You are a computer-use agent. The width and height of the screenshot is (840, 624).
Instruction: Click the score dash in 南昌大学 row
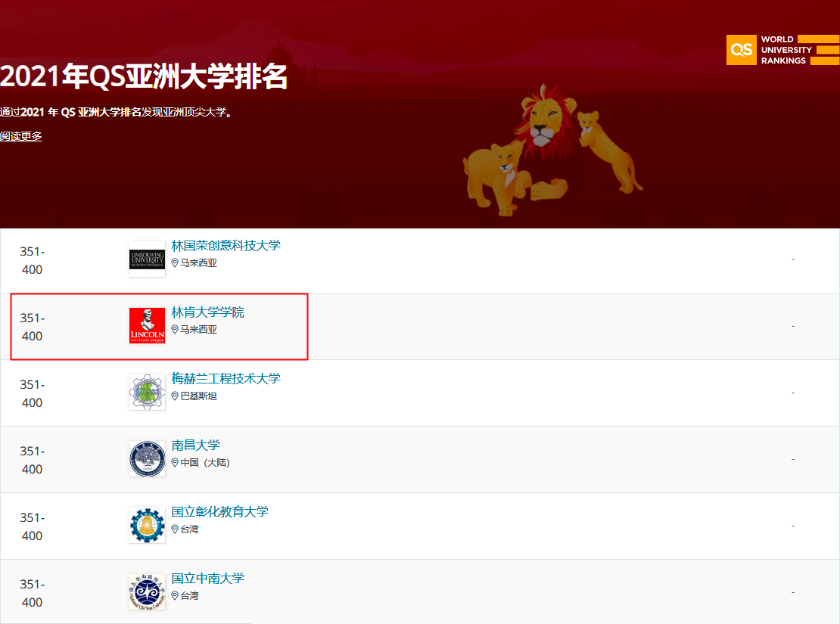pyautogui.click(x=793, y=459)
